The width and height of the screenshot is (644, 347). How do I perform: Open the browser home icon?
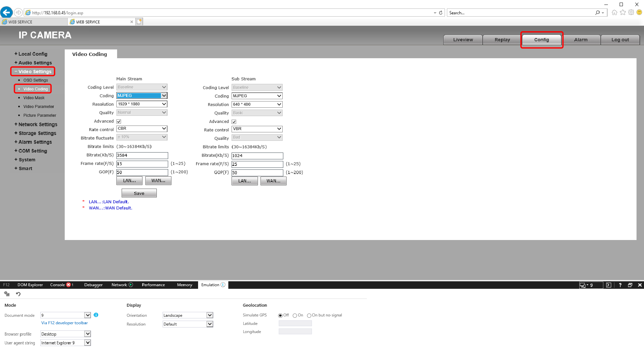[614, 12]
